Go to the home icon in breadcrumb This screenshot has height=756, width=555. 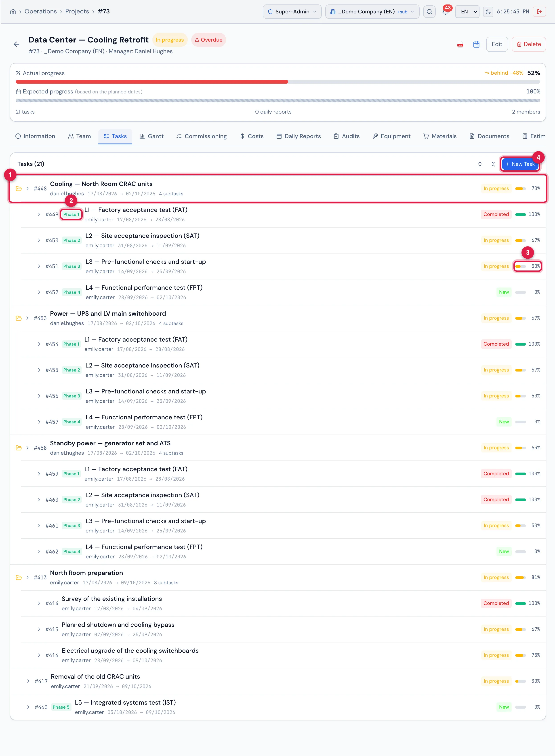click(x=13, y=11)
